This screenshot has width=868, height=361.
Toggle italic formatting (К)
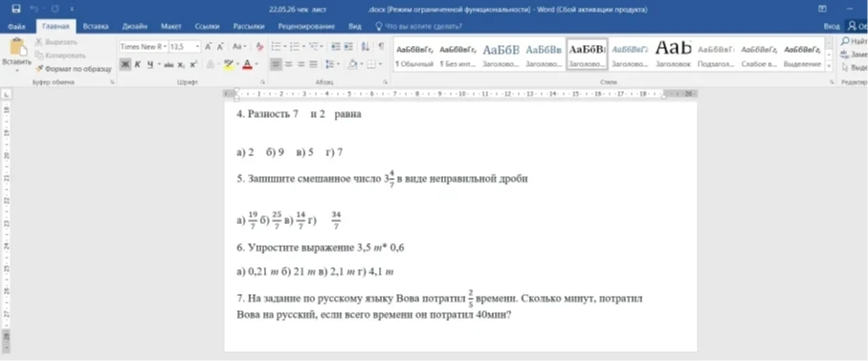click(x=138, y=64)
